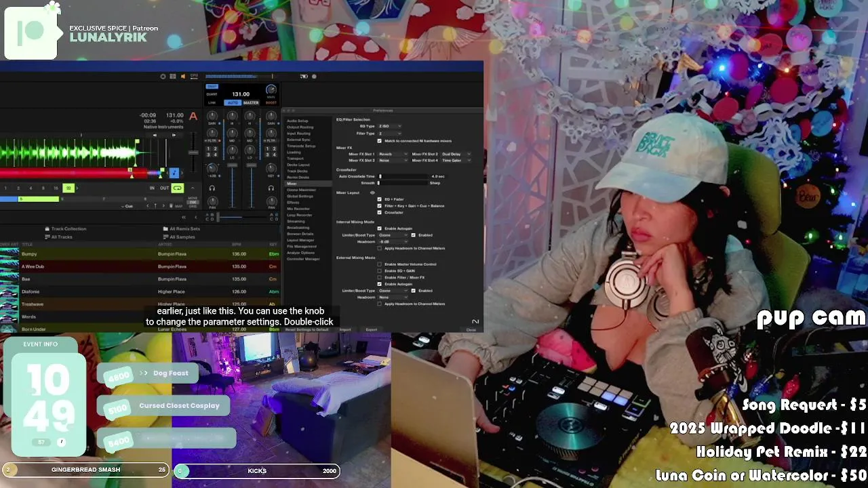
Task: Turn the MAIN volume knob
Action: [x=271, y=89]
